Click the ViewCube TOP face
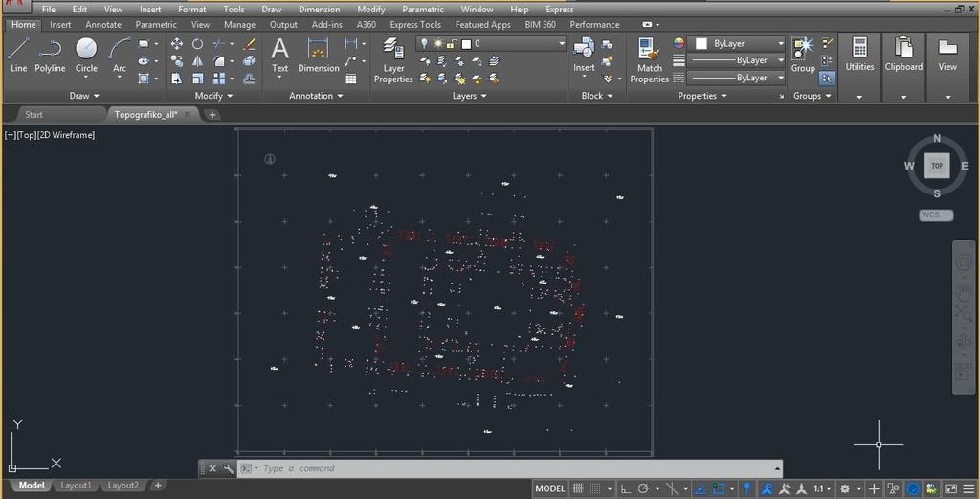The height and width of the screenshot is (499, 980). click(936, 166)
